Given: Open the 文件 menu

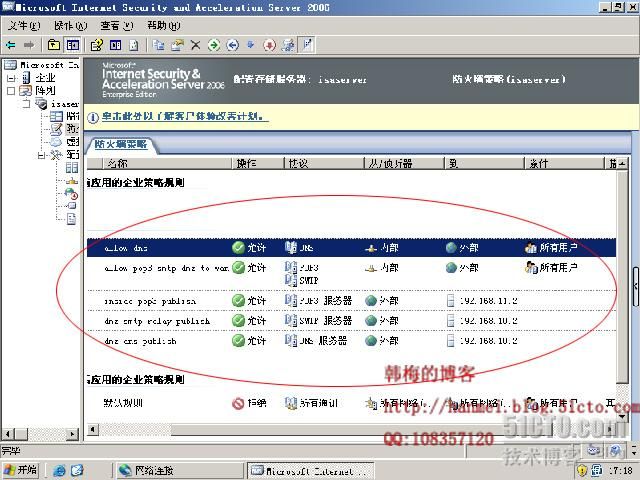Looking at the screenshot, I should coord(24,26).
